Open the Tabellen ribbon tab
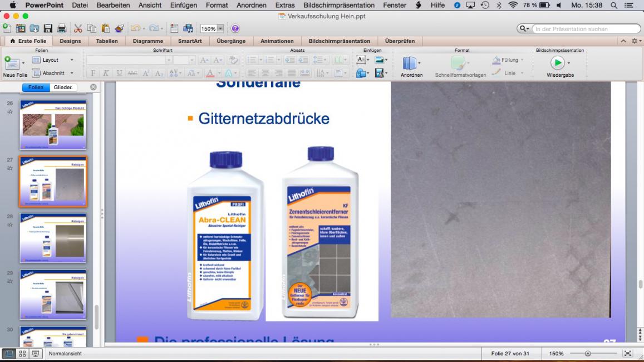 pyautogui.click(x=107, y=41)
